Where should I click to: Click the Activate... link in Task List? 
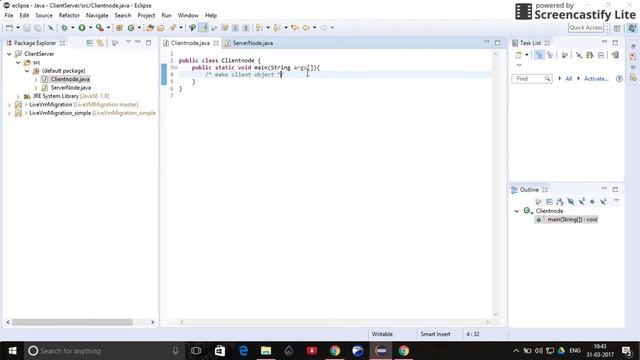596,79
